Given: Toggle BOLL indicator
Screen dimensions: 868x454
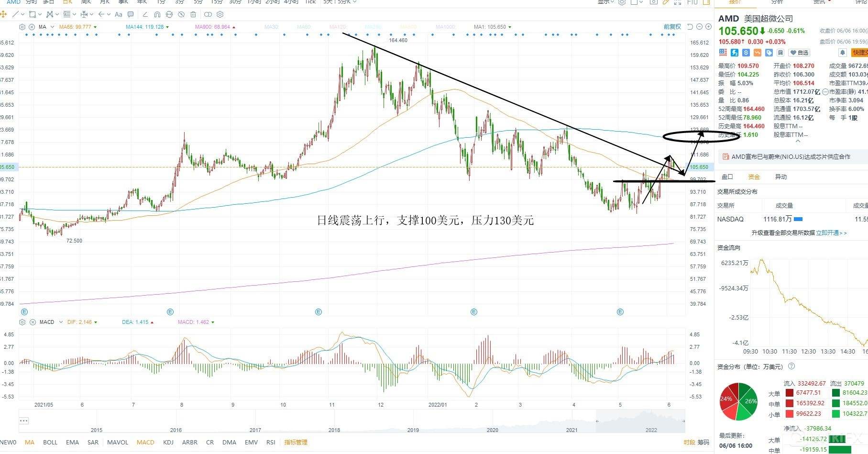Looking at the screenshot, I should 50,442.
